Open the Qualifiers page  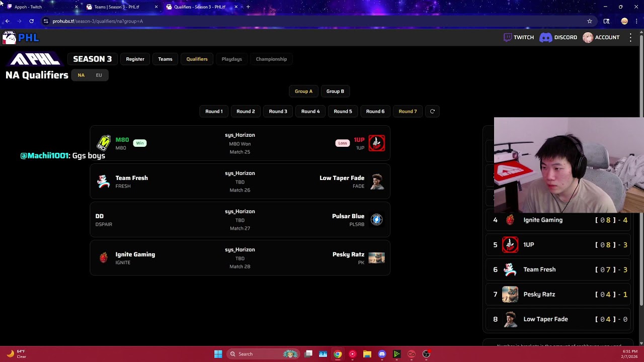tap(197, 59)
